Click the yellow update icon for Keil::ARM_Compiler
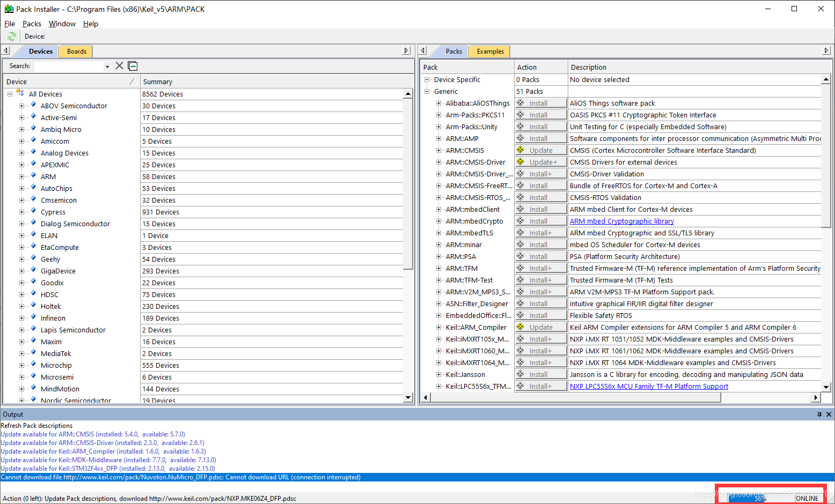 [520, 327]
